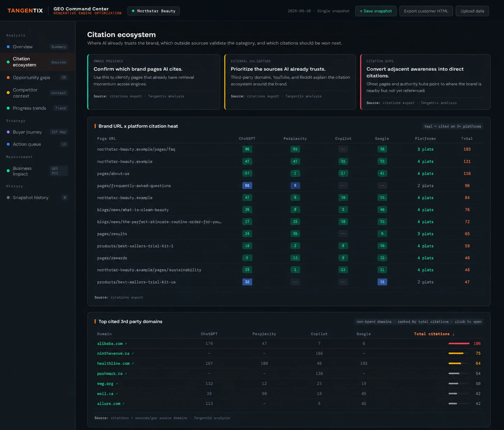504x430 pixels.
Task: Click external-link arrow next to alibaba.com
Action: [126, 344]
